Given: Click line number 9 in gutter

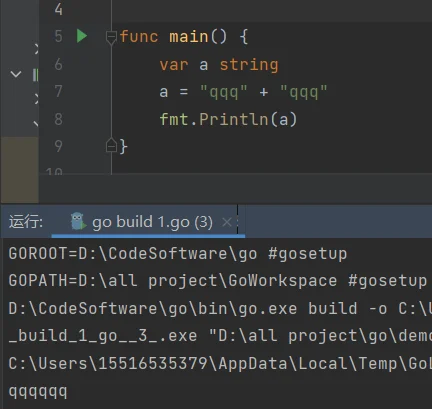Looking at the screenshot, I should pyautogui.click(x=58, y=146).
